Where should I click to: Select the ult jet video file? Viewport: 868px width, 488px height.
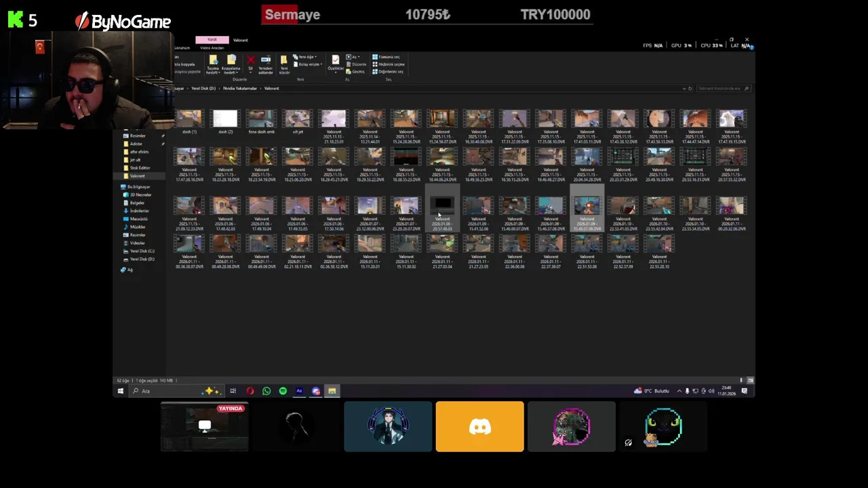(x=298, y=122)
